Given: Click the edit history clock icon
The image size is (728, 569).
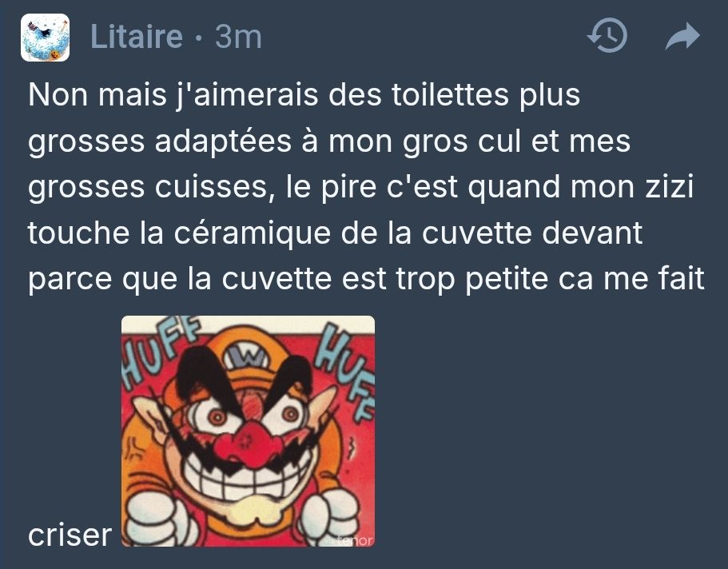Looking at the screenshot, I should 607,36.
